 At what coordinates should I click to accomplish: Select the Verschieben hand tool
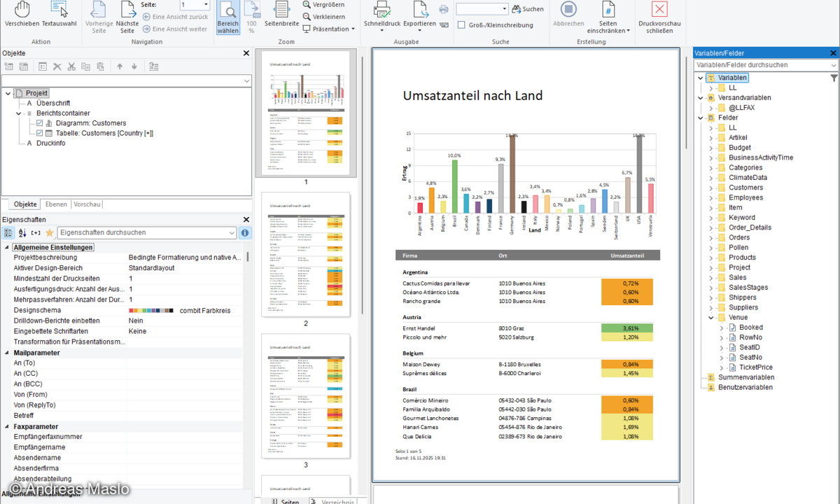click(22, 14)
